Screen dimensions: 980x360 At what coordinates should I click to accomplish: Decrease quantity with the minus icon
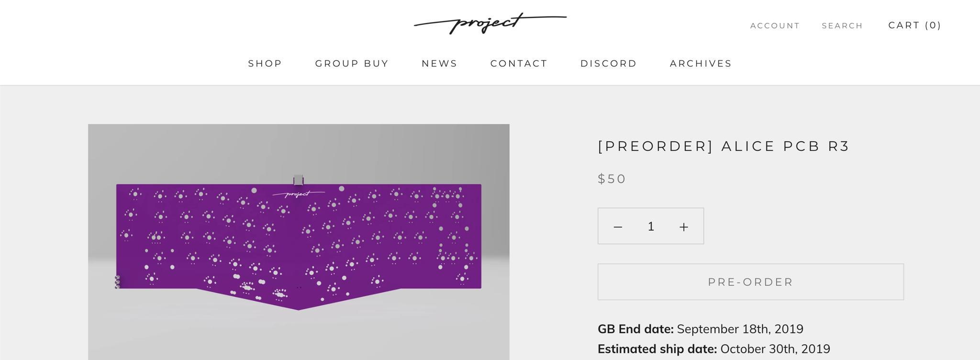coord(618,226)
